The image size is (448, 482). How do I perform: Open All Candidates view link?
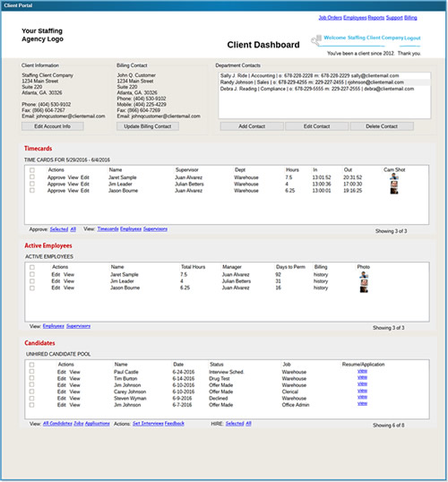pyautogui.click(x=57, y=424)
